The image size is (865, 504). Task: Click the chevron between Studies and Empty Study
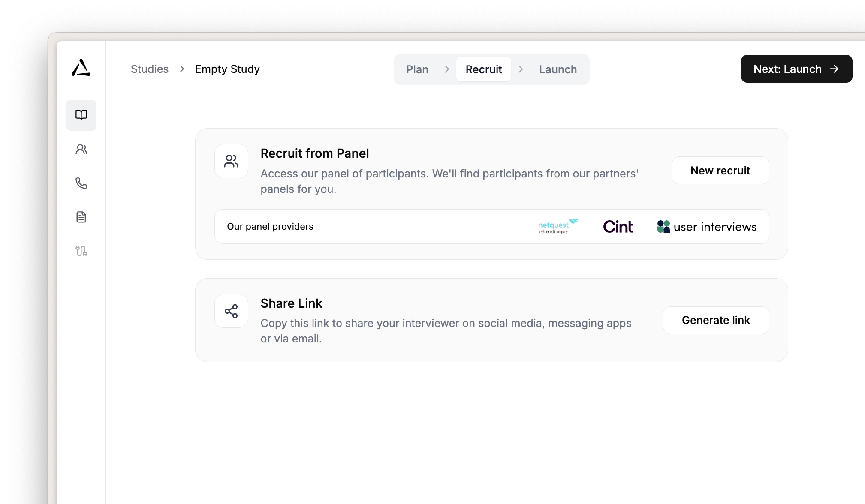click(x=182, y=69)
